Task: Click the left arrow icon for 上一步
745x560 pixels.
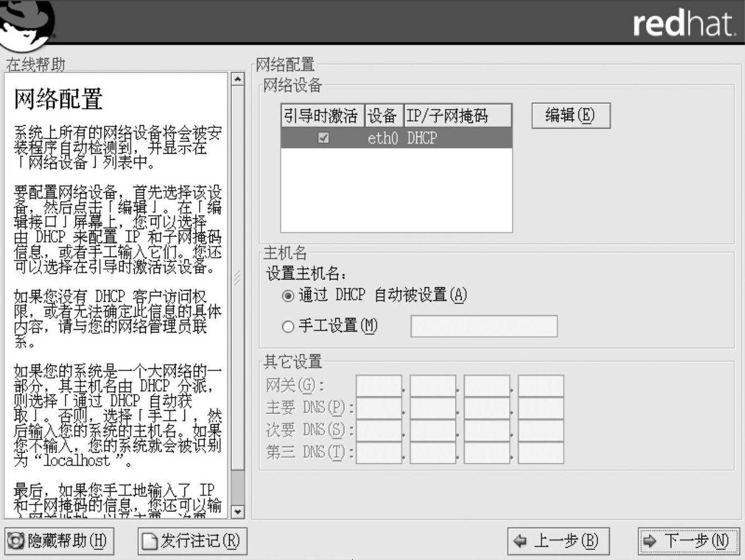Action: click(x=520, y=541)
